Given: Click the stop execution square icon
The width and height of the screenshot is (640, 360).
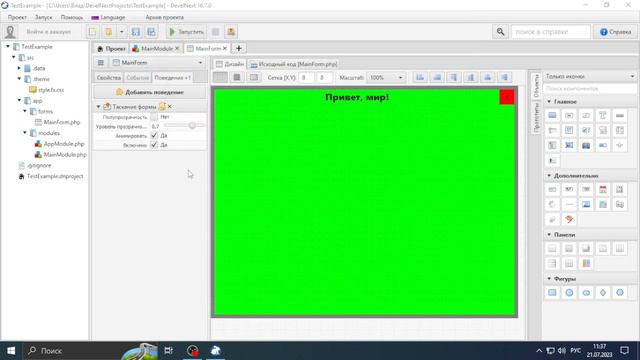Looking at the screenshot, I should [216, 32].
